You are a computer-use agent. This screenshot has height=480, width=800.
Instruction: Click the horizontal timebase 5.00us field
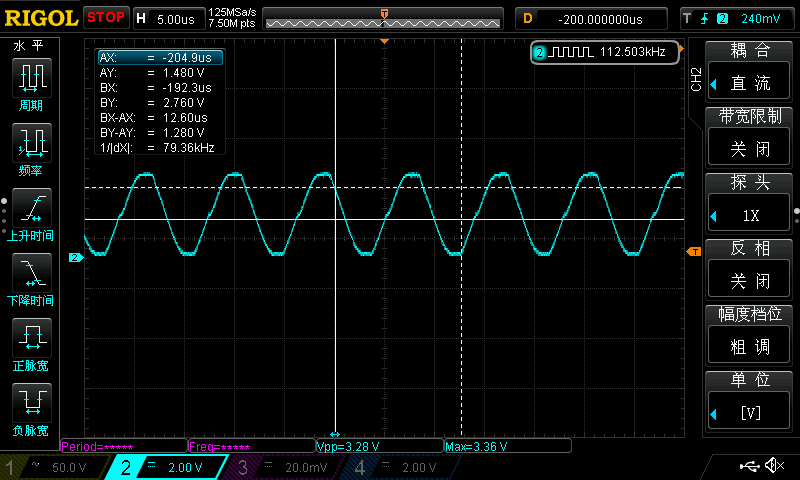click(x=169, y=19)
